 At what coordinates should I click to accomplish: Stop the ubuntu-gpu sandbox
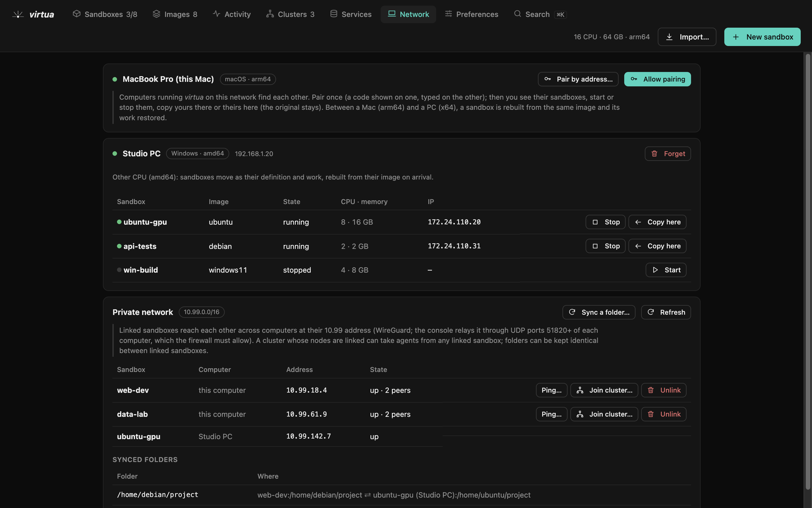pyautogui.click(x=605, y=222)
